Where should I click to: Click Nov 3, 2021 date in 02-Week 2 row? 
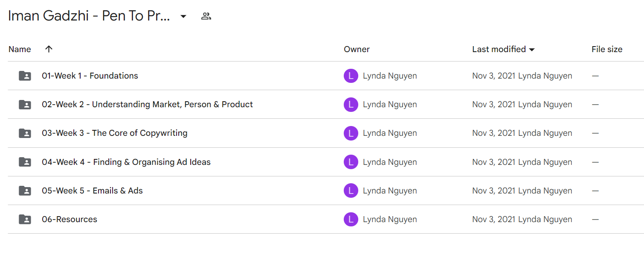click(494, 105)
